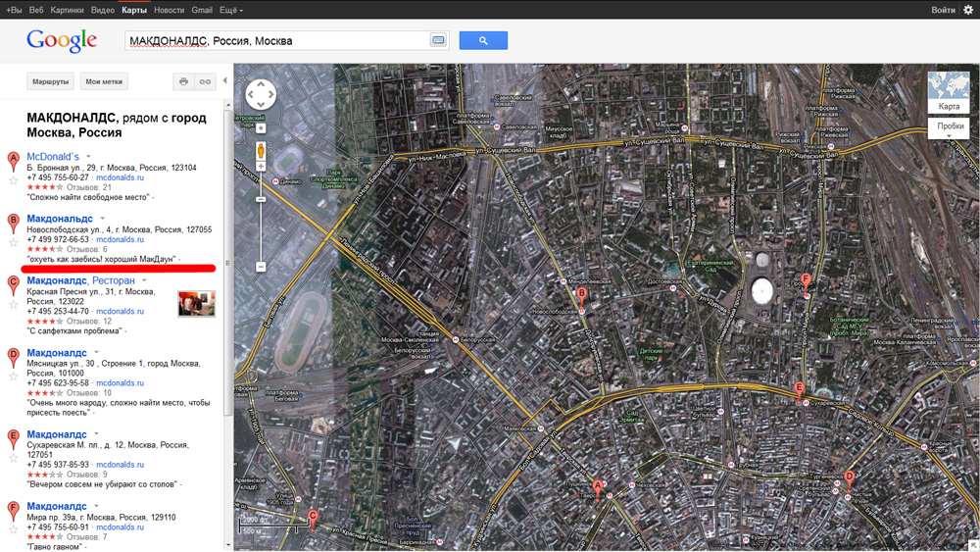This screenshot has height=552, width=980.
Task: Click red marker A in the results list
Action: coord(13,162)
